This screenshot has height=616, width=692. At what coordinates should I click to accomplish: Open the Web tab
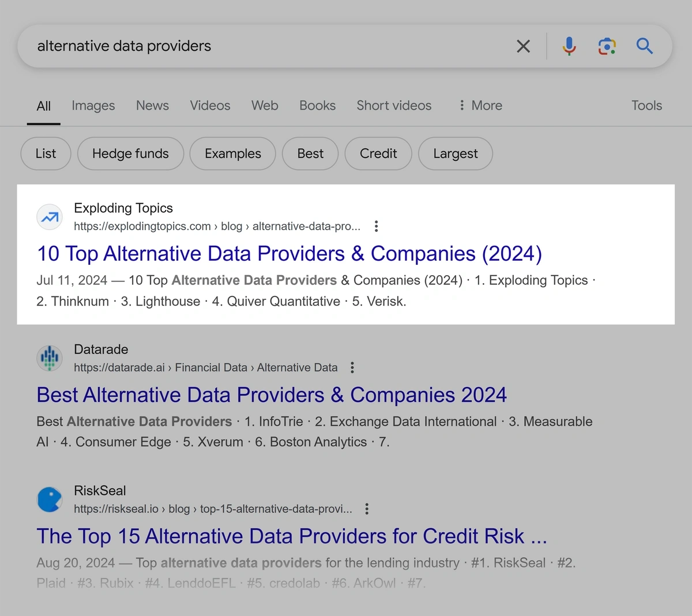(x=265, y=106)
